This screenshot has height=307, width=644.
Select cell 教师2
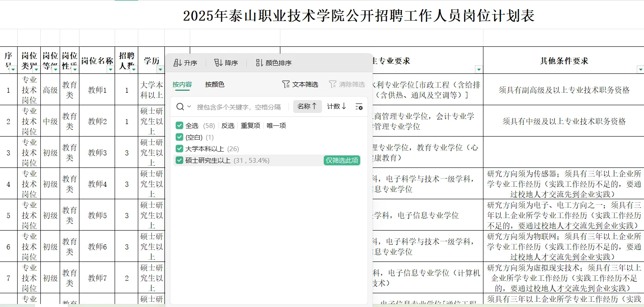(97, 121)
